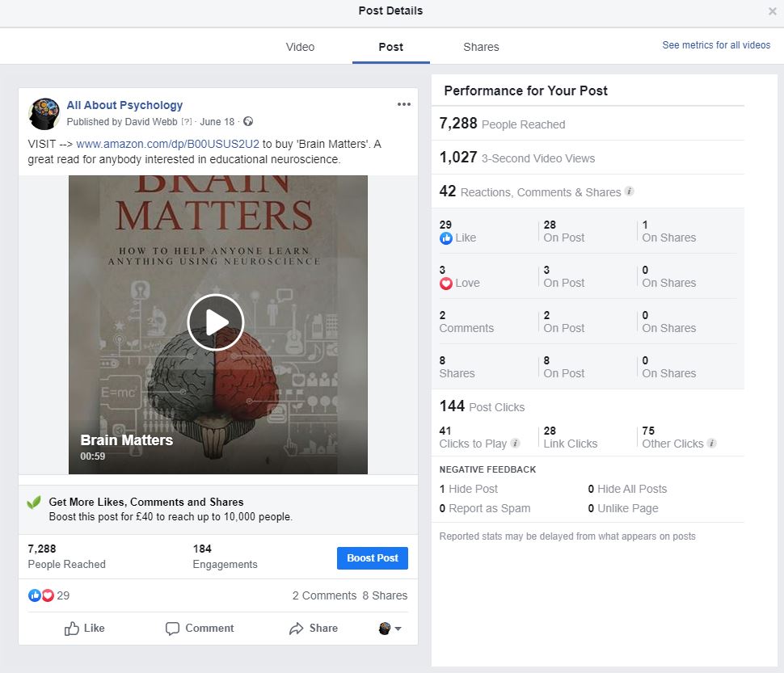Play the Brain Matters video
The width and height of the screenshot is (784, 673).
pos(216,322)
